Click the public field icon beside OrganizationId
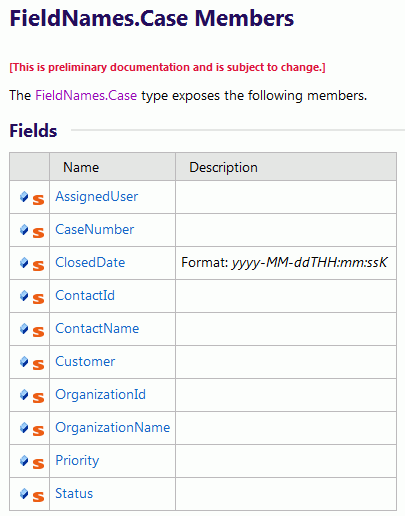The image size is (405, 516). [x=24, y=395]
